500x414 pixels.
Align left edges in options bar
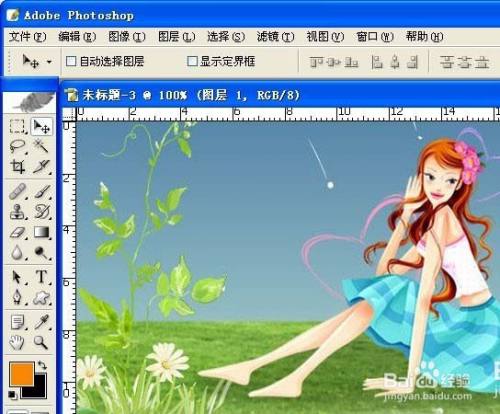pyautogui.click(x=377, y=62)
